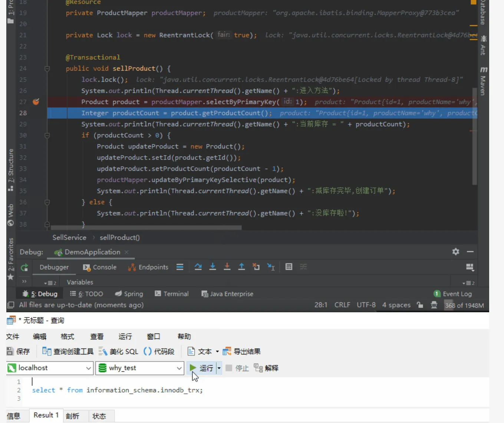The height and width of the screenshot is (423, 504).
Task: Click the inspector hector icon in the status bar
Action: [x=434, y=305]
